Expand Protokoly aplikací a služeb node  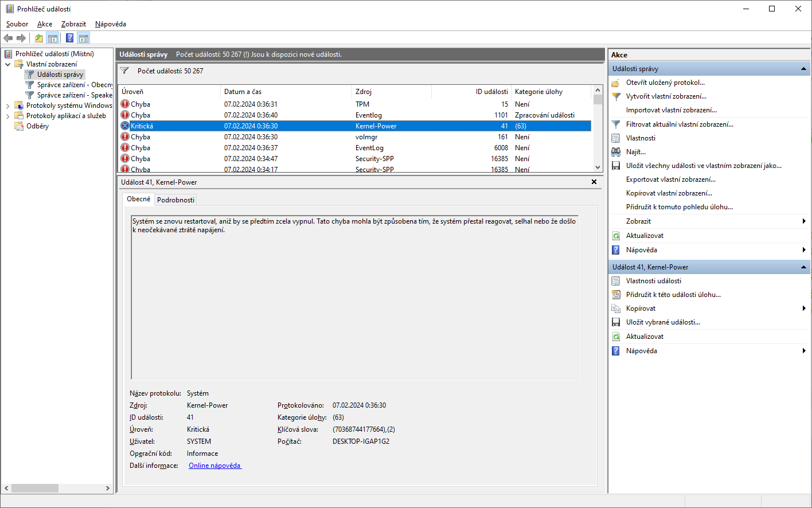tap(8, 116)
